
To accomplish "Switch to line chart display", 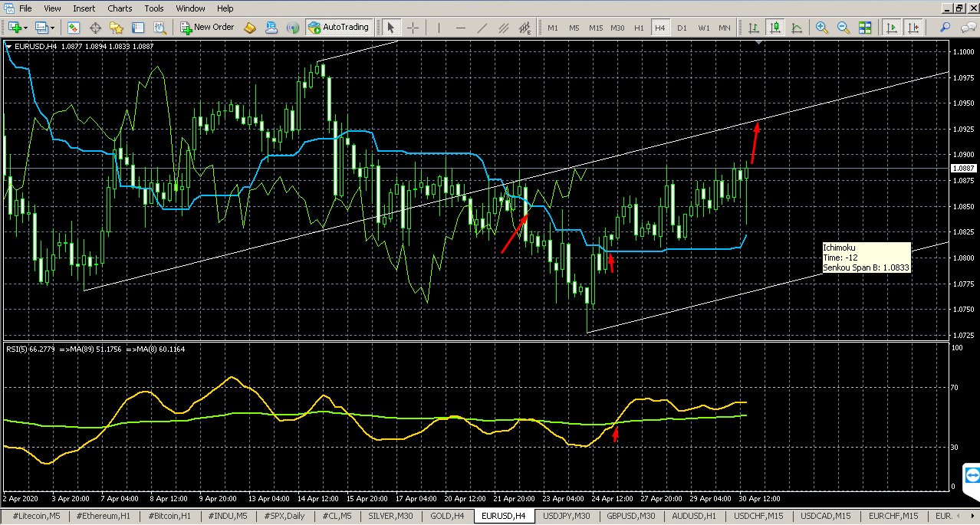I will pyautogui.click(x=797, y=28).
